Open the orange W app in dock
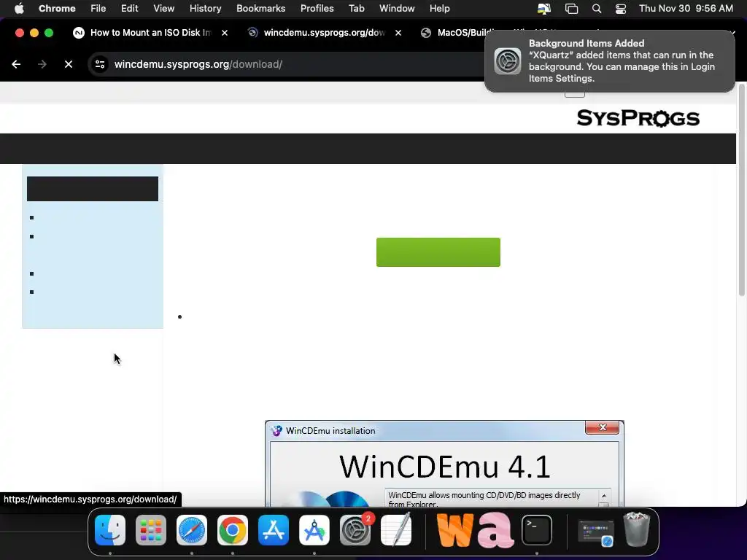 pyautogui.click(x=455, y=530)
